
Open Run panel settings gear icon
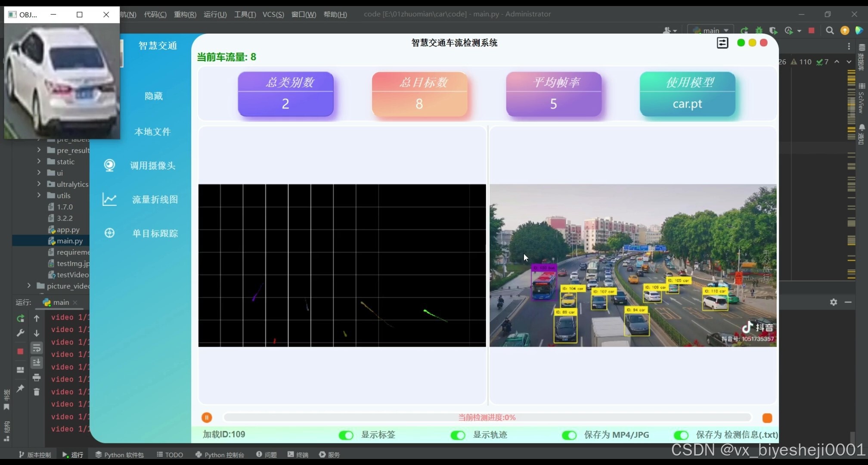pyautogui.click(x=834, y=302)
